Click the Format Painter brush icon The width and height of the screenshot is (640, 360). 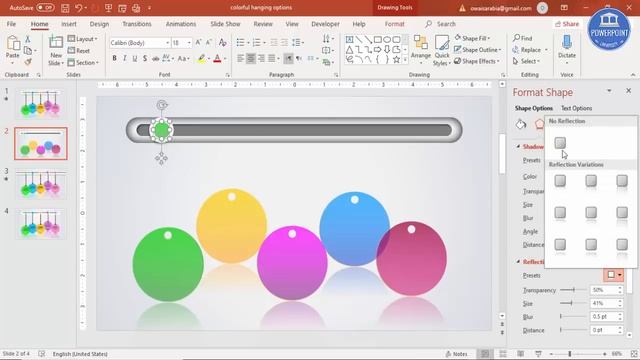(x=28, y=62)
